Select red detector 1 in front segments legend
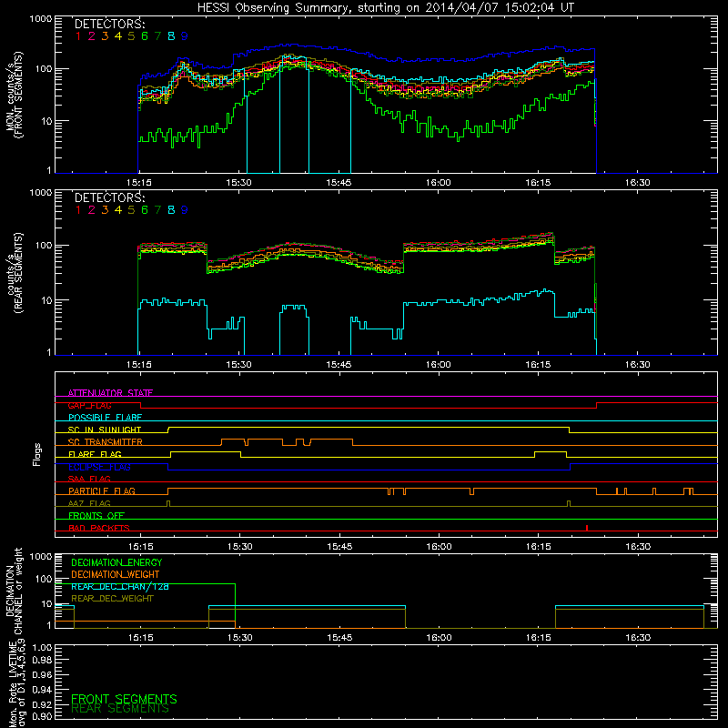Image resolution: width=728 pixels, height=728 pixels. tap(78, 36)
